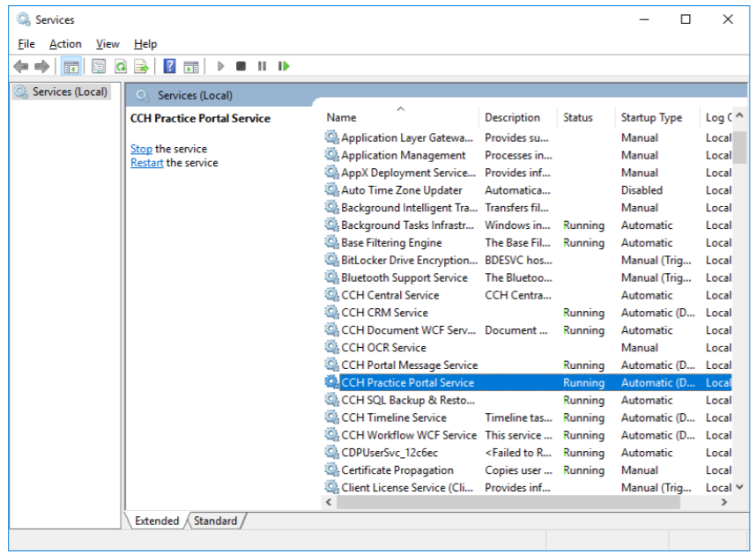The image size is (756, 554).
Task: Select the CCH Practice Portal Service row
Action: click(x=528, y=382)
